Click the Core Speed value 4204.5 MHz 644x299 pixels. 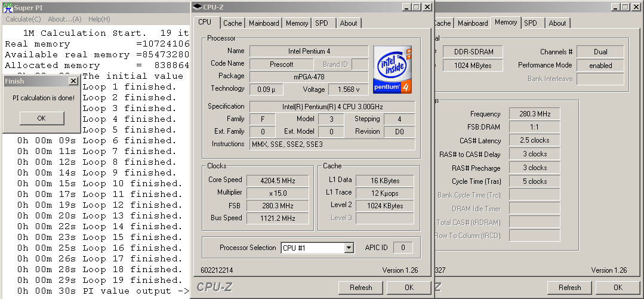(278, 180)
